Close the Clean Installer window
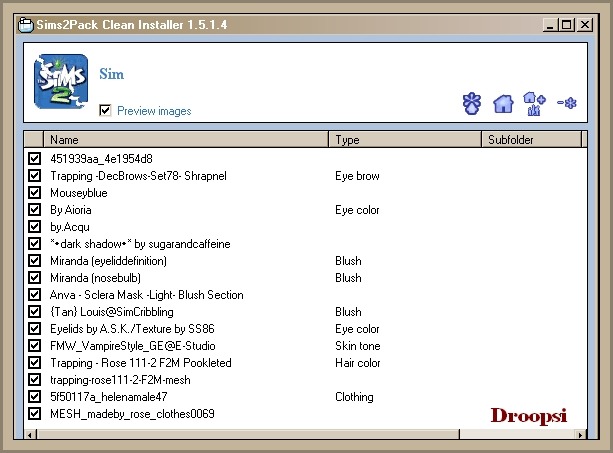The height and width of the screenshot is (453, 613). pyautogui.click(x=585, y=25)
